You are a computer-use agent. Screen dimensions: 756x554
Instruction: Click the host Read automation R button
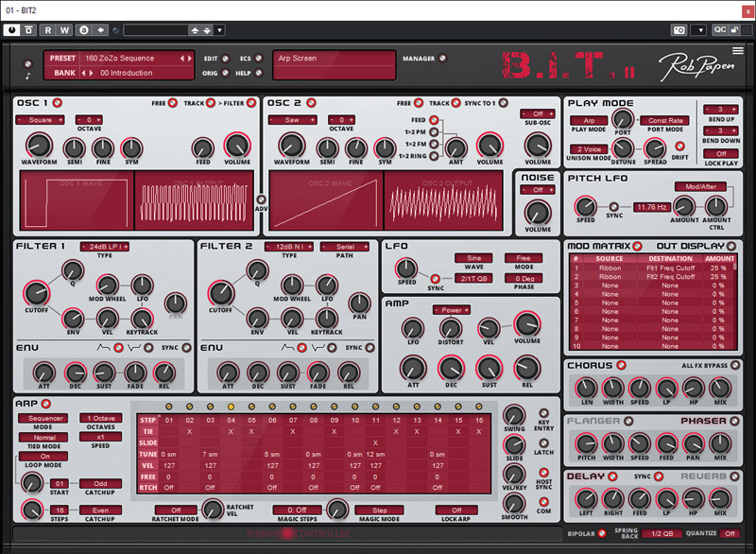(x=49, y=30)
